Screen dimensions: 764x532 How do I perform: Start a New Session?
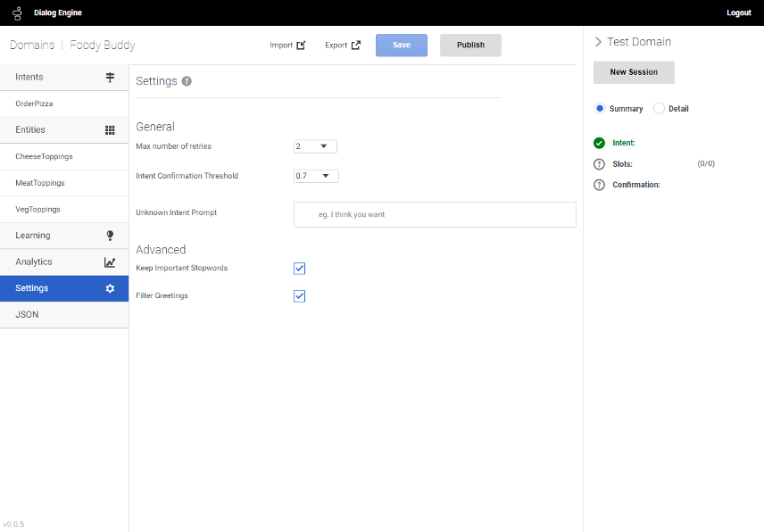click(x=634, y=72)
